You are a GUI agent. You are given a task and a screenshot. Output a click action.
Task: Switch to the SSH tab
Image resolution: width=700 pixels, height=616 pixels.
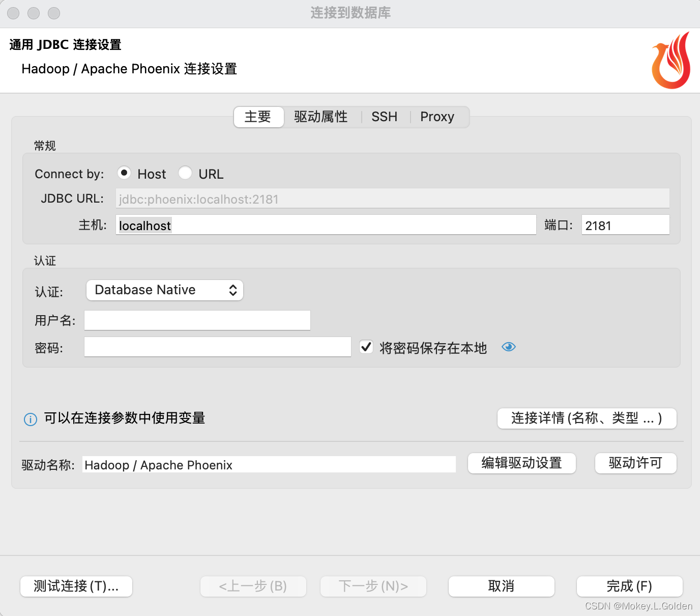[384, 117]
